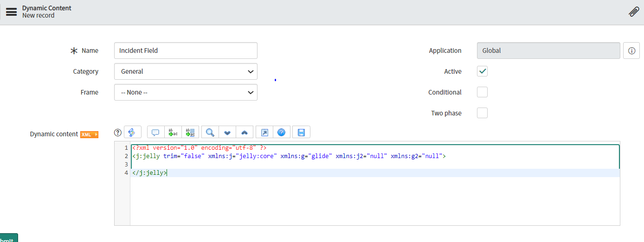644x242 pixels.
Task: Toggle the syntax highlighting editor button
Action: pyautogui.click(x=132, y=132)
